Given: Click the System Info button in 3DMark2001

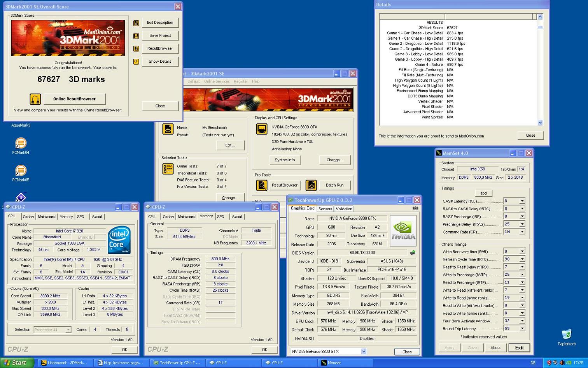Looking at the screenshot, I should [x=285, y=160].
